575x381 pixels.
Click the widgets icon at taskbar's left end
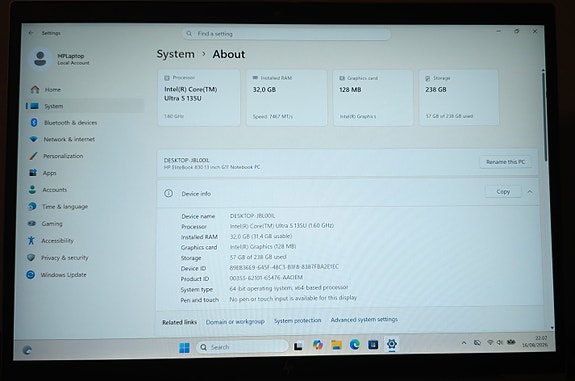click(27, 350)
